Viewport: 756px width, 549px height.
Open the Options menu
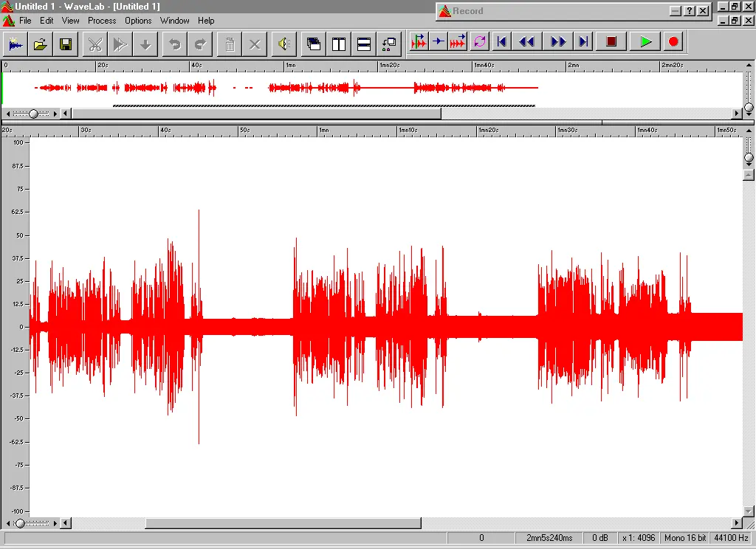click(x=138, y=21)
